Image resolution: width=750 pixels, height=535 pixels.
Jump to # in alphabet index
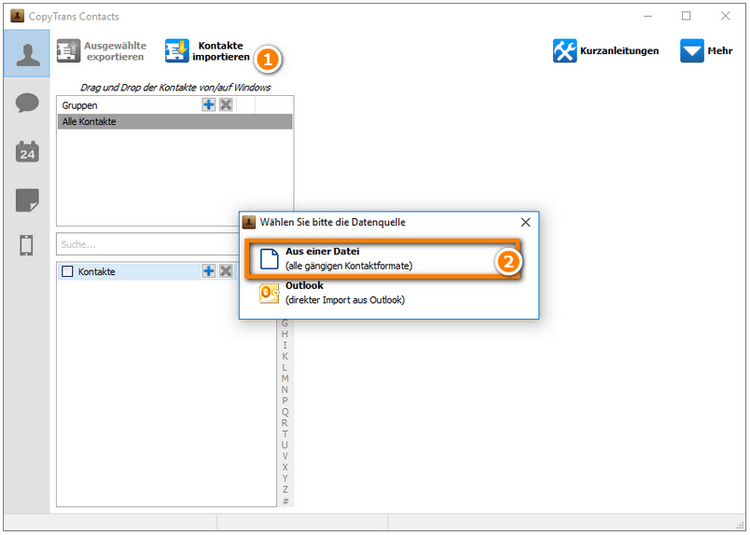(285, 501)
